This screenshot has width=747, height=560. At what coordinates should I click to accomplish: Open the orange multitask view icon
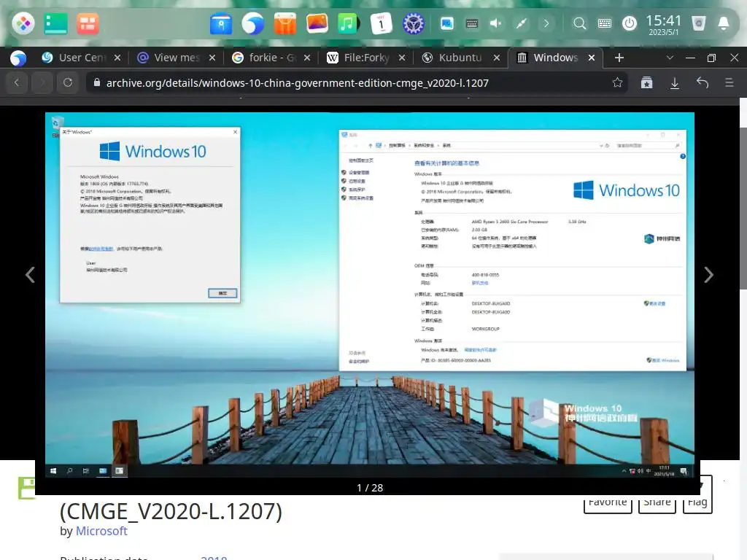[x=88, y=23]
